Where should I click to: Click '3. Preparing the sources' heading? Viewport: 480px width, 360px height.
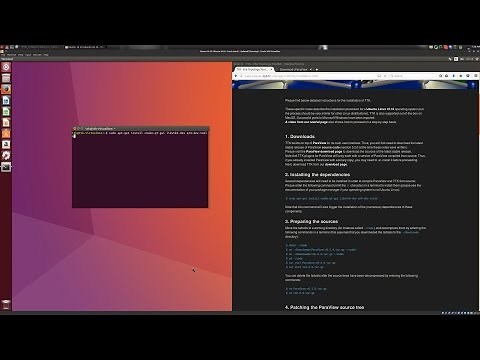(311, 221)
